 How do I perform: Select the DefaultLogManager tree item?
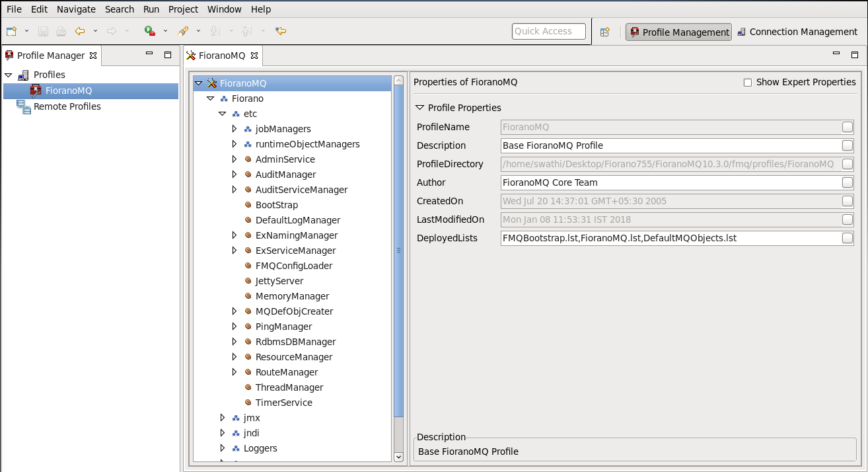pos(298,220)
